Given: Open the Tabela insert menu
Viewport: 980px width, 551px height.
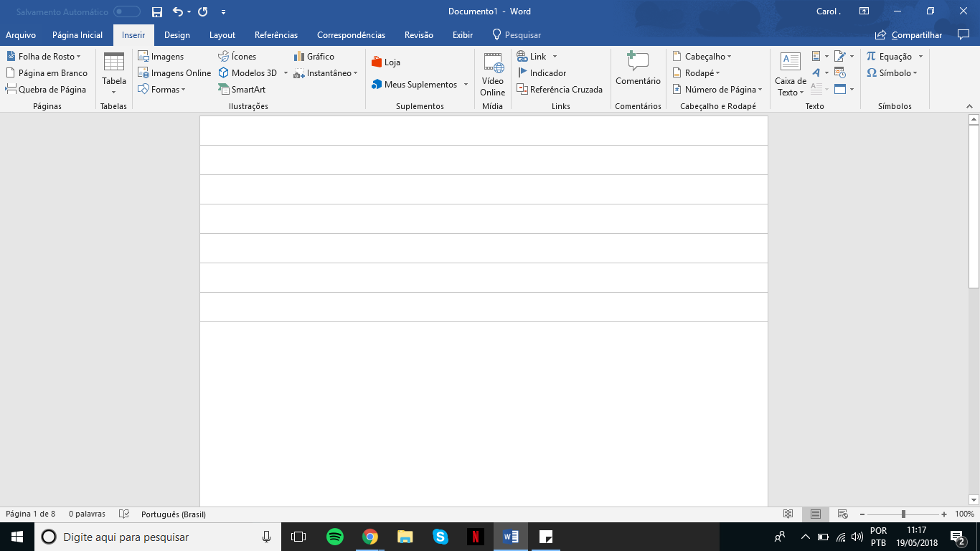Looking at the screenshot, I should tap(113, 73).
